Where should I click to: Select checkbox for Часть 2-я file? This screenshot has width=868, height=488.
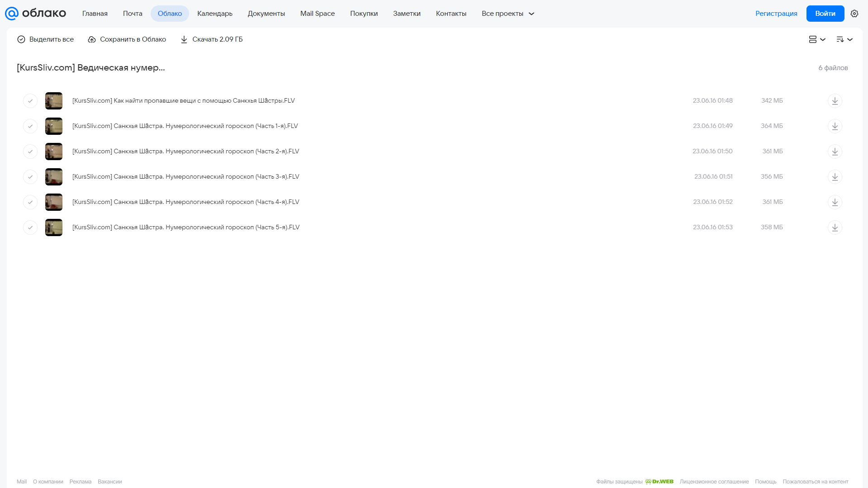click(x=30, y=152)
